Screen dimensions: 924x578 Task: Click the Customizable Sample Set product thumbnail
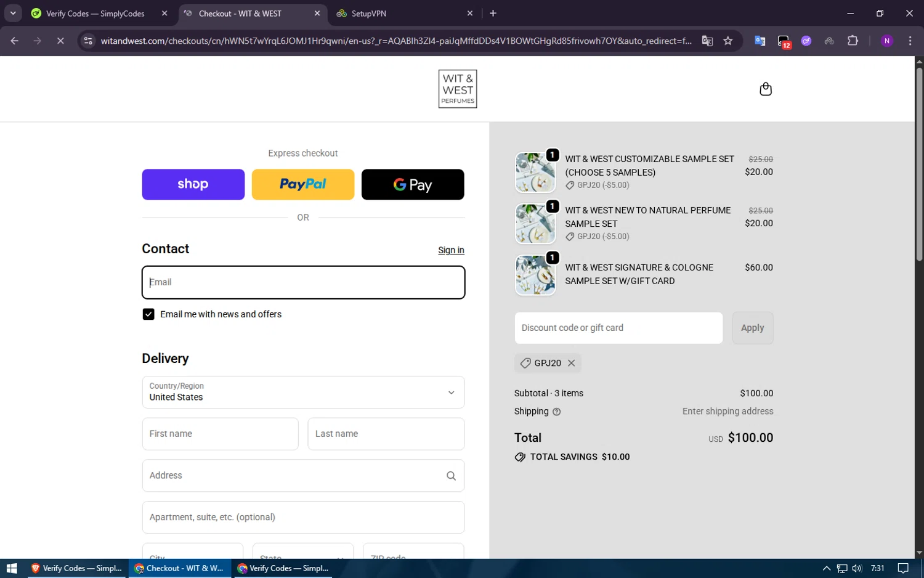[535, 173]
